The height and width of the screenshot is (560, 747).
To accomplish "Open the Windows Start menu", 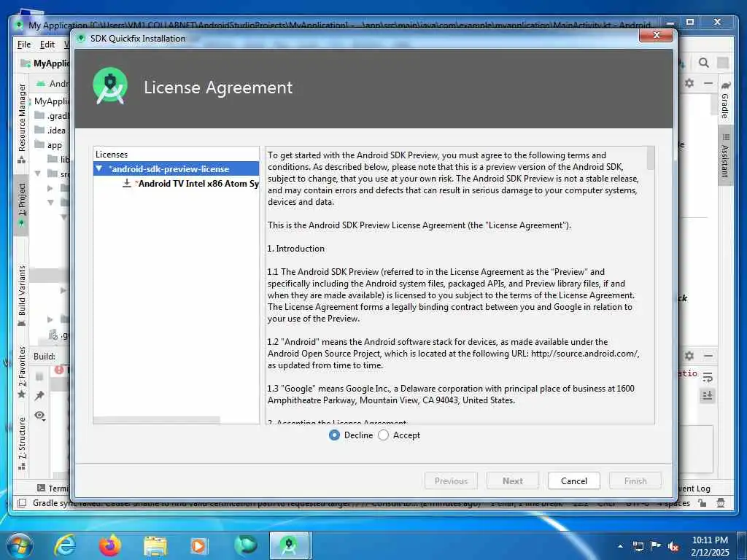I will pyautogui.click(x=19, y=545).
